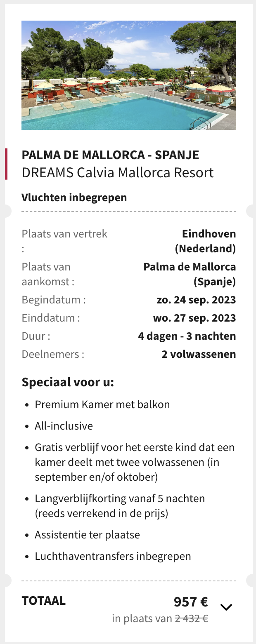Click the Speciaal voor u heading

coord(68,382)
